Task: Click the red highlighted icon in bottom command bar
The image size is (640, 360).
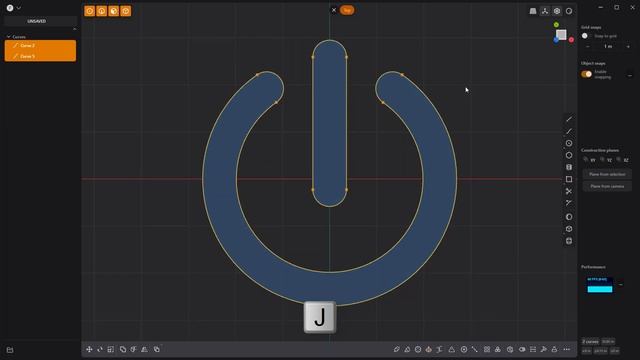Action: tap(429, 349)
